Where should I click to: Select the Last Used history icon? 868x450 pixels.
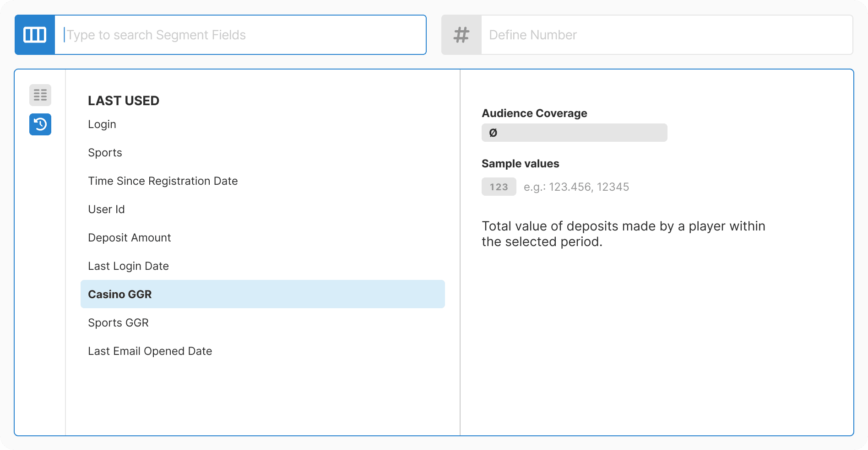(40, 125)
